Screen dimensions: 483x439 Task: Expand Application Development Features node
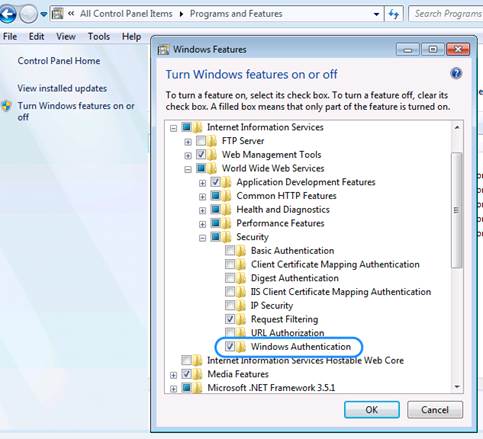pos(202,183)
